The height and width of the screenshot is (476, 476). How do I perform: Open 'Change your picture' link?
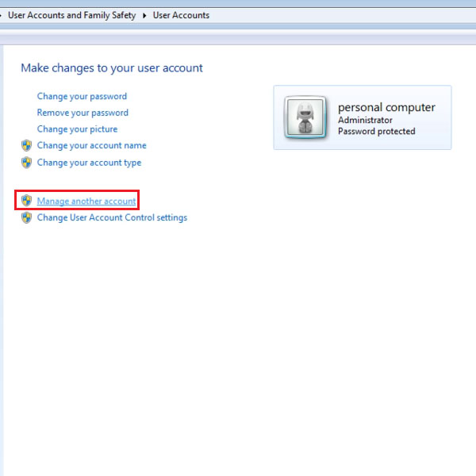click(77, 129)
